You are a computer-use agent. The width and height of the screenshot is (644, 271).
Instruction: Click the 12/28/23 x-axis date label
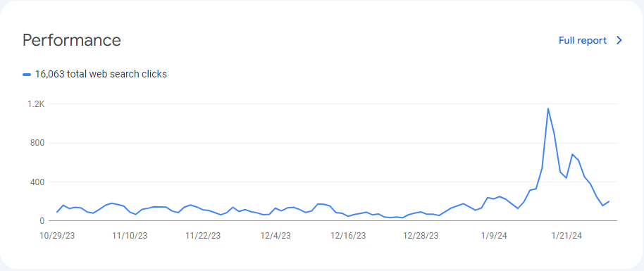(421, 236)
